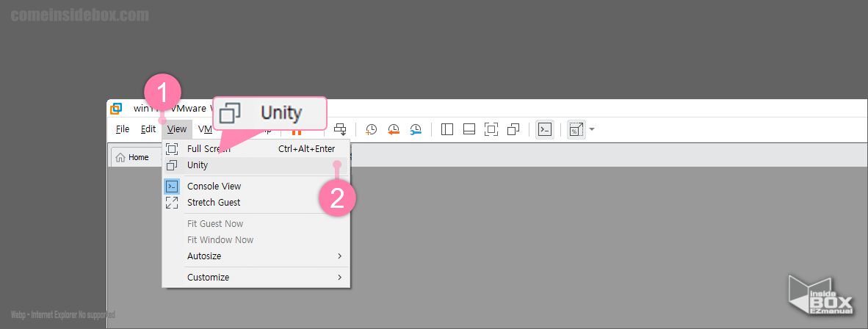
Task: Expand the Customize submenu
Action: tap(256, 277)
